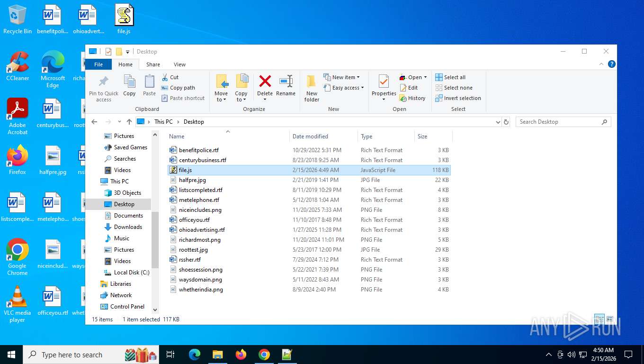Create a New folder
Viewport: 644px width, 364px height.
(x=312, y=88)
